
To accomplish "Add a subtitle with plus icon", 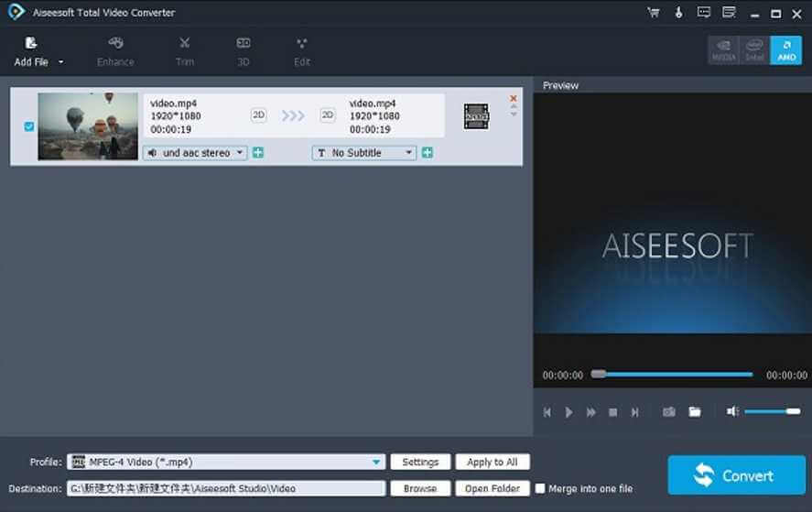I will [x=428, y=153].
